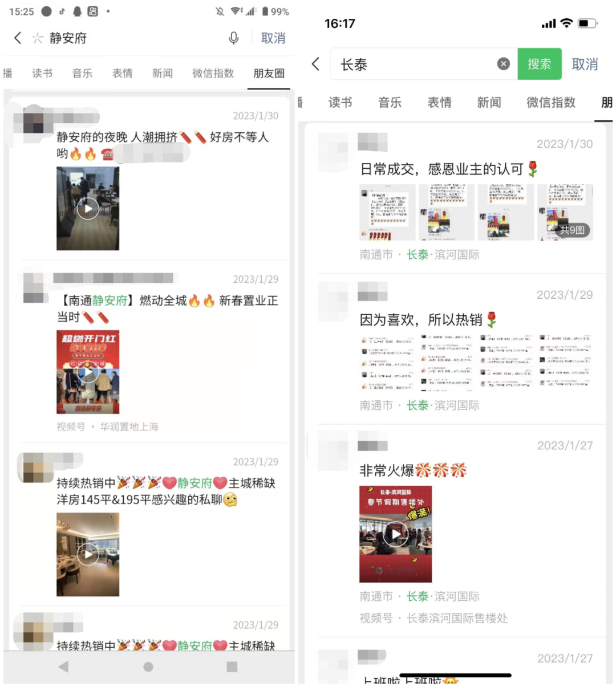Image resolution: width=616 pixels, height=687 pixels.
Task: Open the 新闻 tab in the left screen
Action: point(162,73)
